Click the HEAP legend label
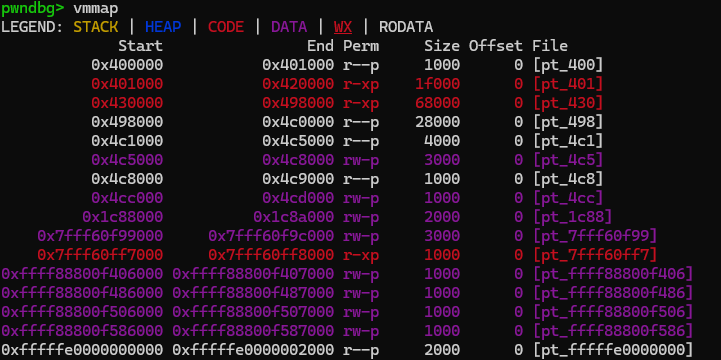721x360 pixels. click(163, 27)
